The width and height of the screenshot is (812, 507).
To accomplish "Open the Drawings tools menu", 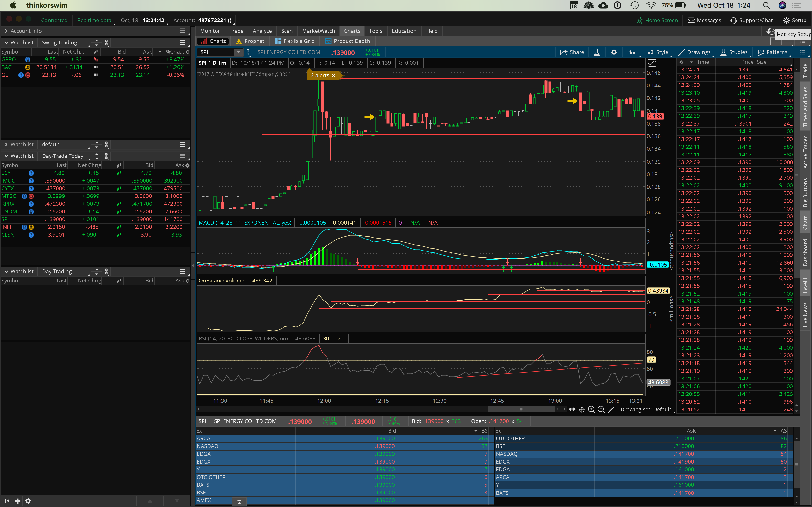I will point(695,52).
